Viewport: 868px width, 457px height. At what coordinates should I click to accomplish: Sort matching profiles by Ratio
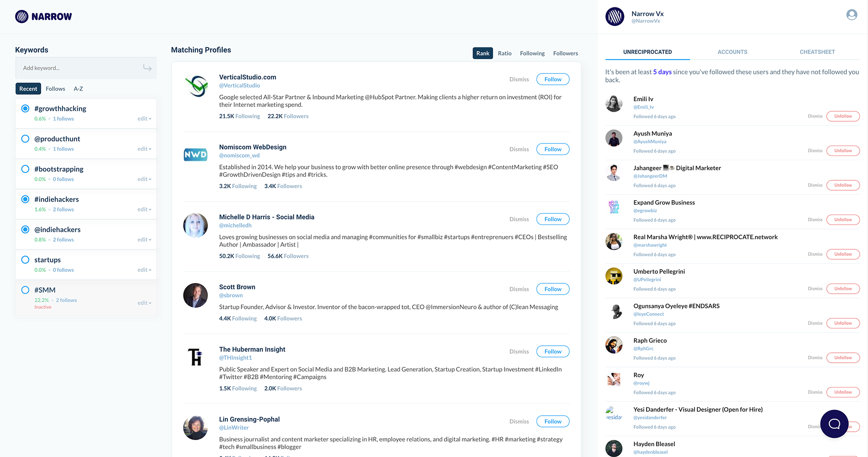pos(505,53)
